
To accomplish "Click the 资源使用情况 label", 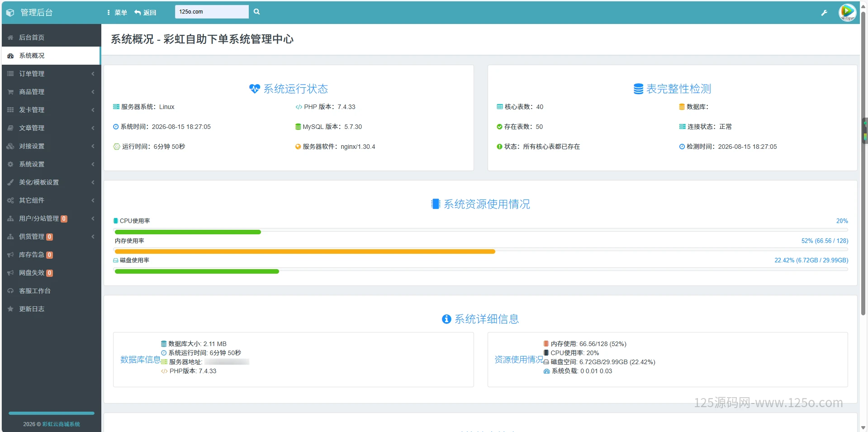I will 519,360.
